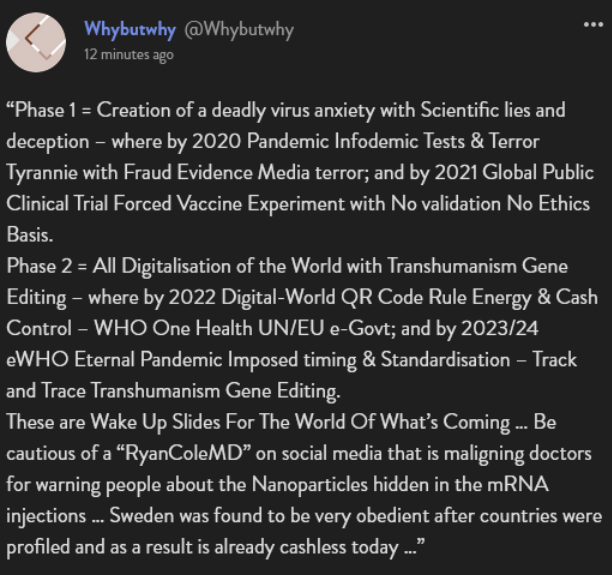Open the Whybutwhy display name link

[130, 30]
